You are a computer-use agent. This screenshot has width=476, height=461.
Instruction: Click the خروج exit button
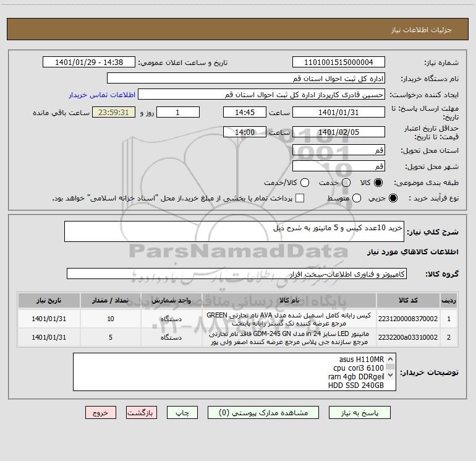coord(101,413)
